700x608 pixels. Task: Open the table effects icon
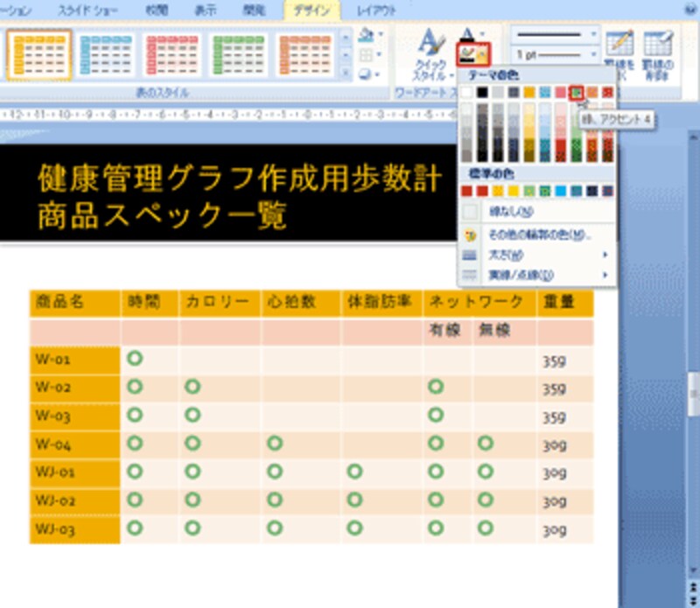(366, 74)
